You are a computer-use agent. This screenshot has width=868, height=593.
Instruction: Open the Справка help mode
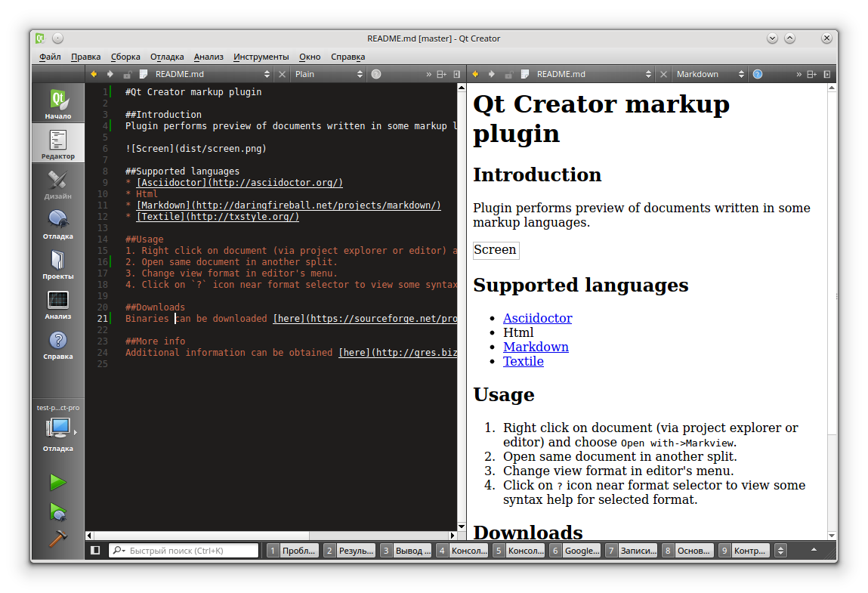(x=58, y=344)
